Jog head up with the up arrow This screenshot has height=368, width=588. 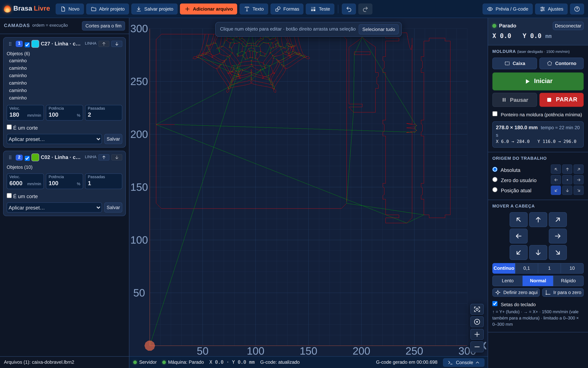pyautogui.click(x=538, y=220)
